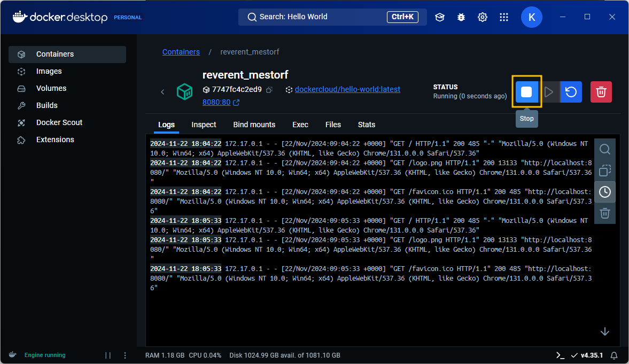The image size is (629, 364).
Task: Open the Troubleshoot bug icon
Action: [461, 17]
